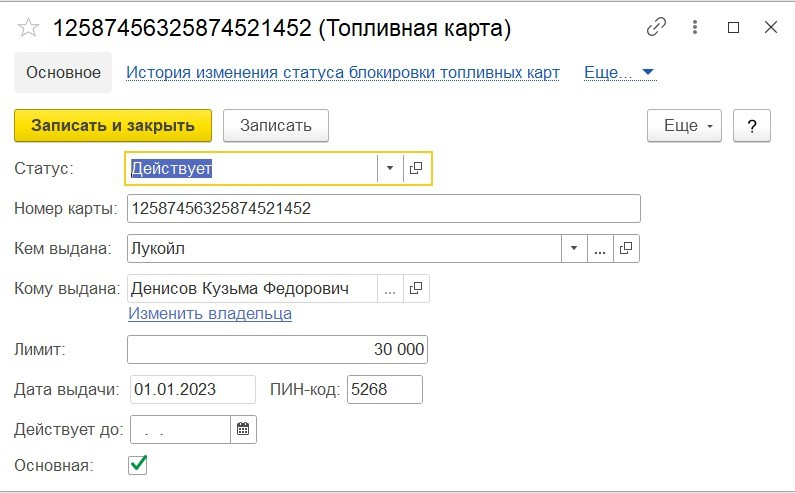Select Кому выдана via ellipsis button
Screen dimensions: 795x493
(x=390, y=288)
